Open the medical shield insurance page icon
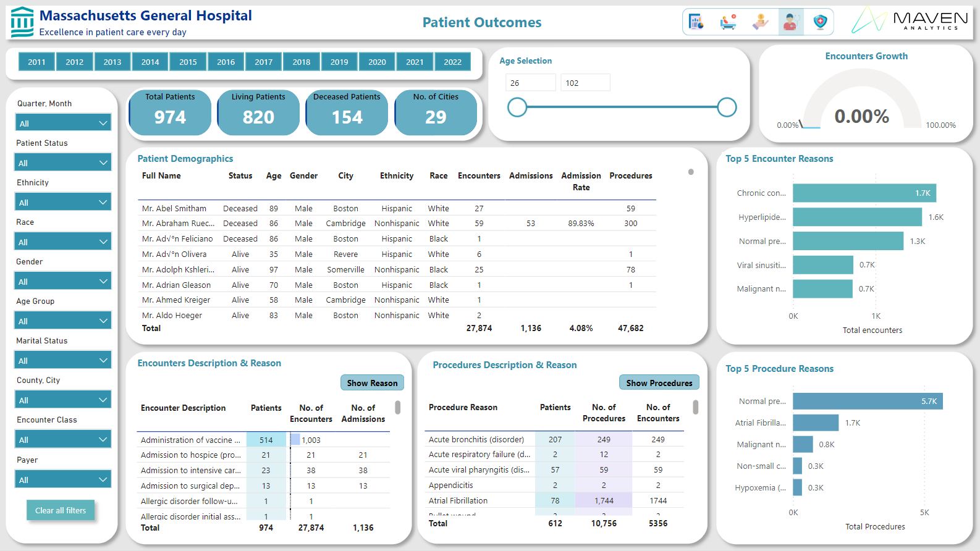980x551 pixels. [820, 22]
